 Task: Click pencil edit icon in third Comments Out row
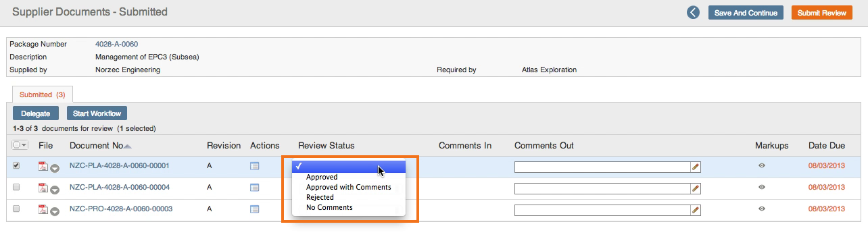(x=696, y=210)
